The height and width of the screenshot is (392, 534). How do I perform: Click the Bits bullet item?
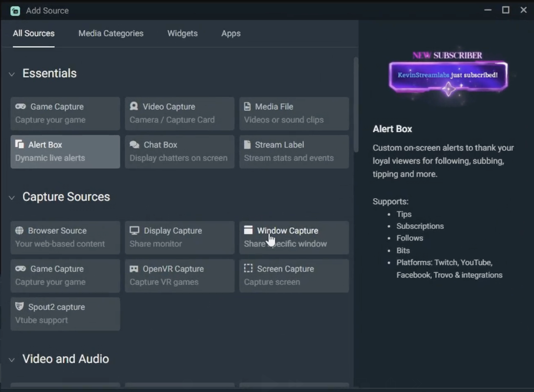pyautogui.click(x=403, y=250)
